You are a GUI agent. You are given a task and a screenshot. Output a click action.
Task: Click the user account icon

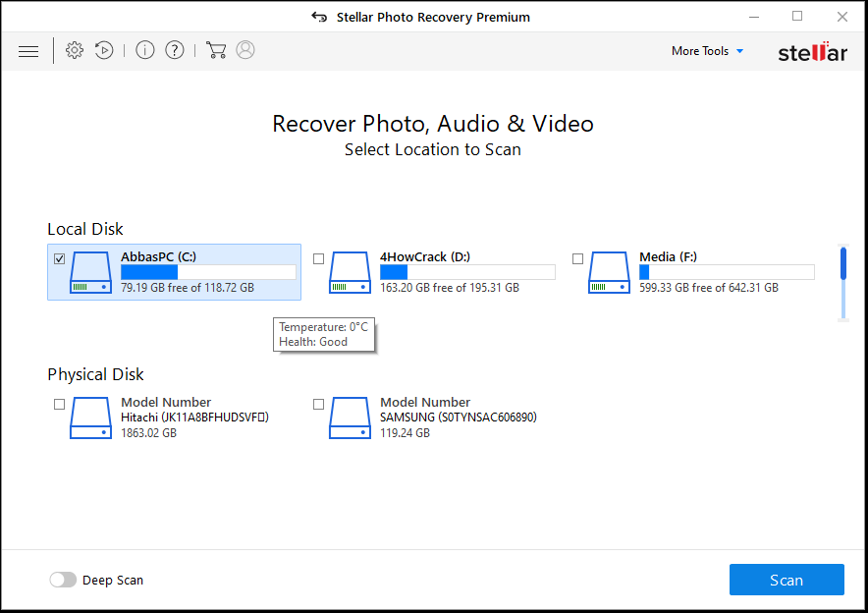pos(245,50)
